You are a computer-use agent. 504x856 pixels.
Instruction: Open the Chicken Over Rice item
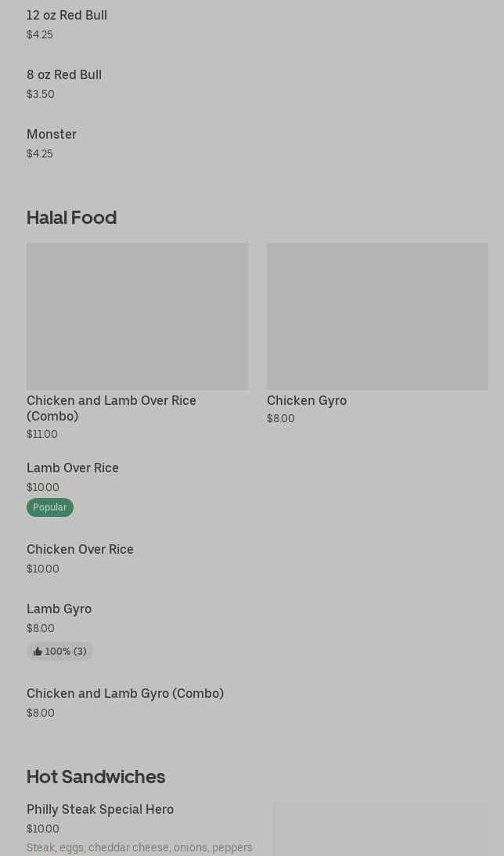point(80,550)
